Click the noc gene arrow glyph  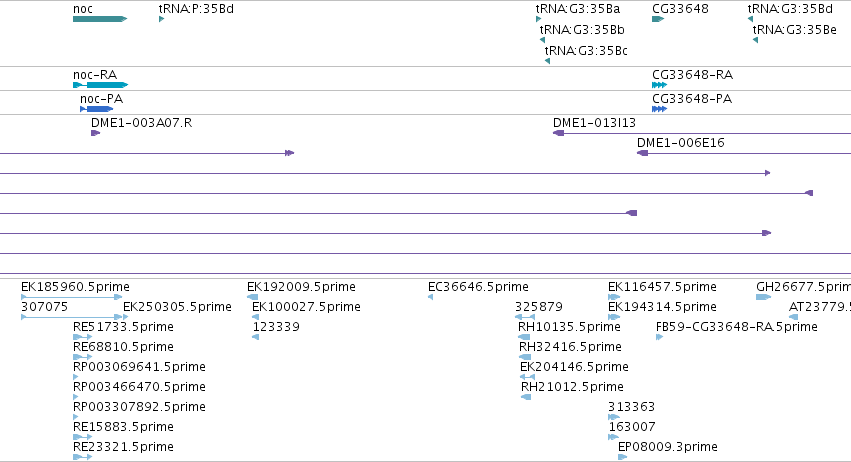click(x=100, y=19)
